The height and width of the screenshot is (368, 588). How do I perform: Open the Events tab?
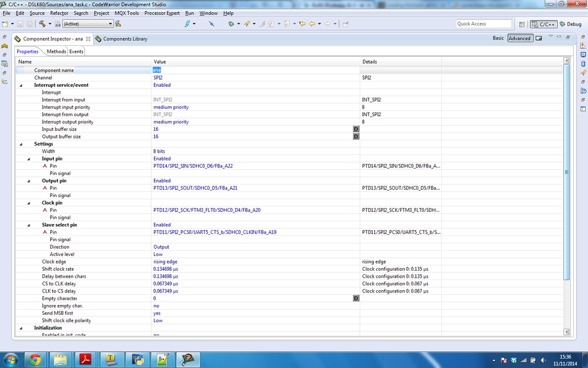[x=76, y=51]
